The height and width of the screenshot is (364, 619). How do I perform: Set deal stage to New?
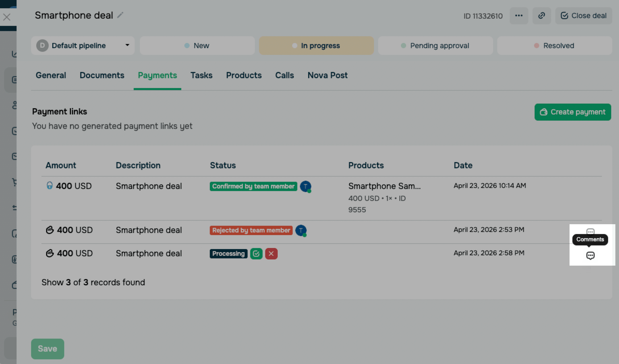coord(197,46)
